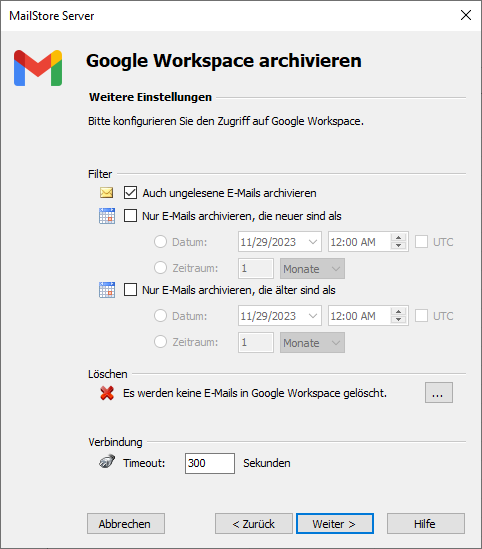Enable 'Nur E-Mails archivieren, die neuer sind als'
482x549 pixels.
130,216
